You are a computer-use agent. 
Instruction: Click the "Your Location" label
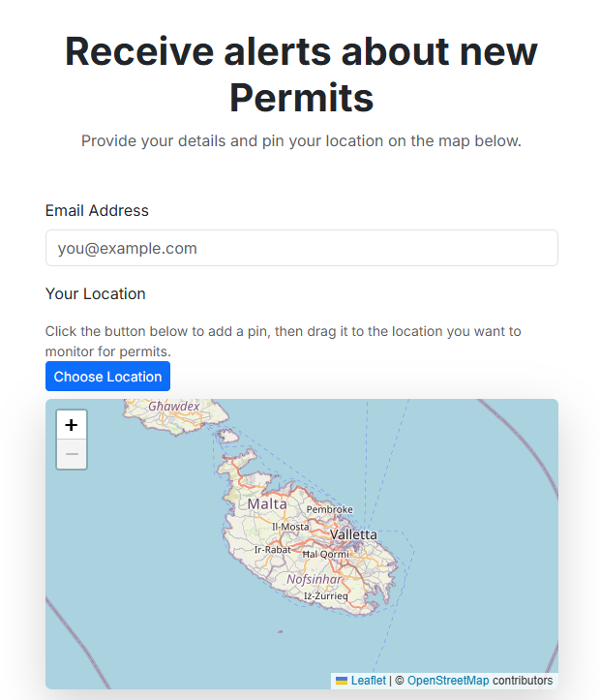pyautogui.click(x=95, y=293)
